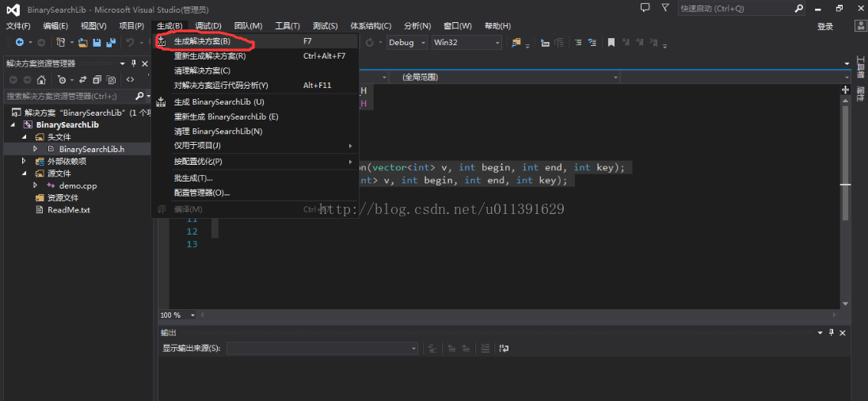Select 批生成(T)... in the menu
Image resolution: width=868 pixels, height=401 pixels.
pos(255,178)
